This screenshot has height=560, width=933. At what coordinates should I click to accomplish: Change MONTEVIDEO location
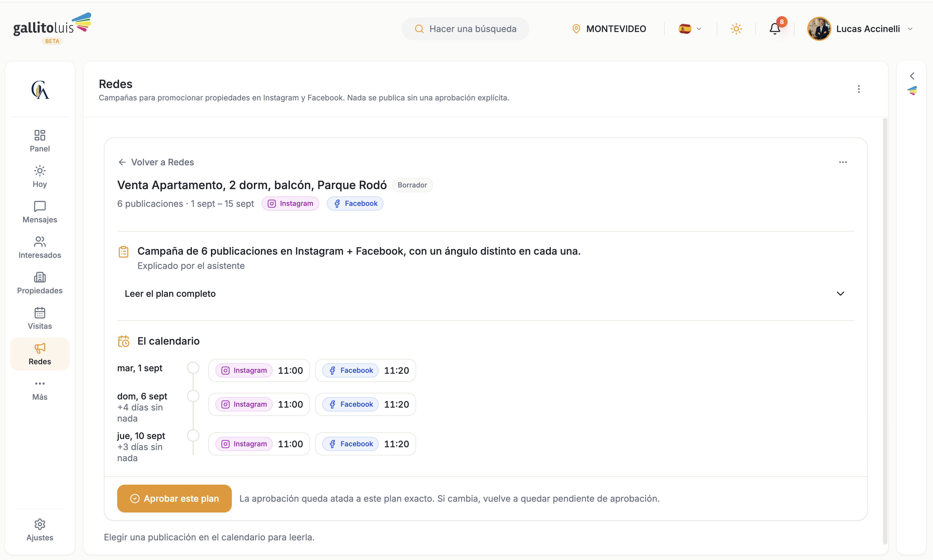click(x=609, y=29)
